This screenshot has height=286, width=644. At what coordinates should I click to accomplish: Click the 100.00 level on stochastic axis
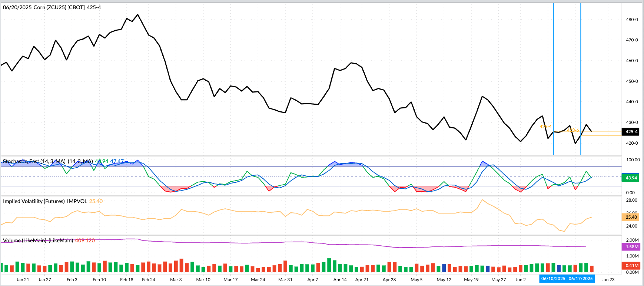point(633,160)
